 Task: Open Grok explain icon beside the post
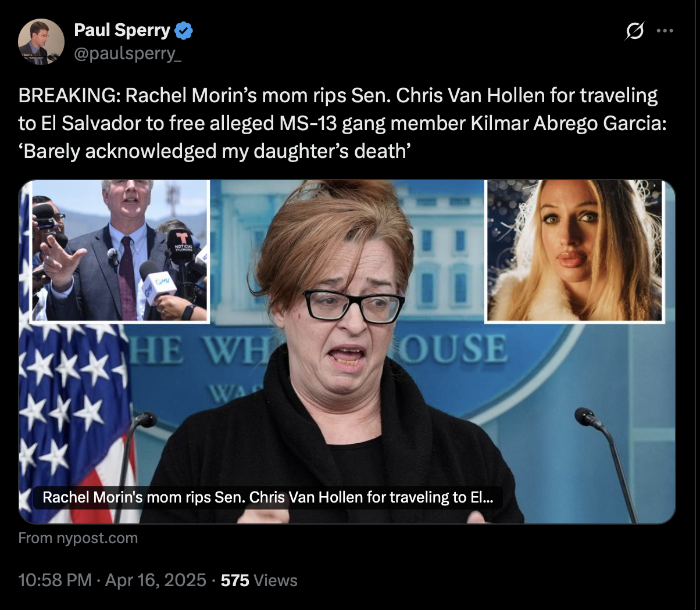coord(634,31)
